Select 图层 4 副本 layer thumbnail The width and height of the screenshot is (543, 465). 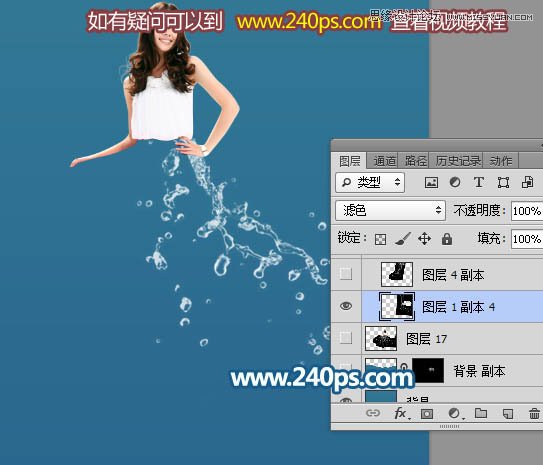[397, 274]
